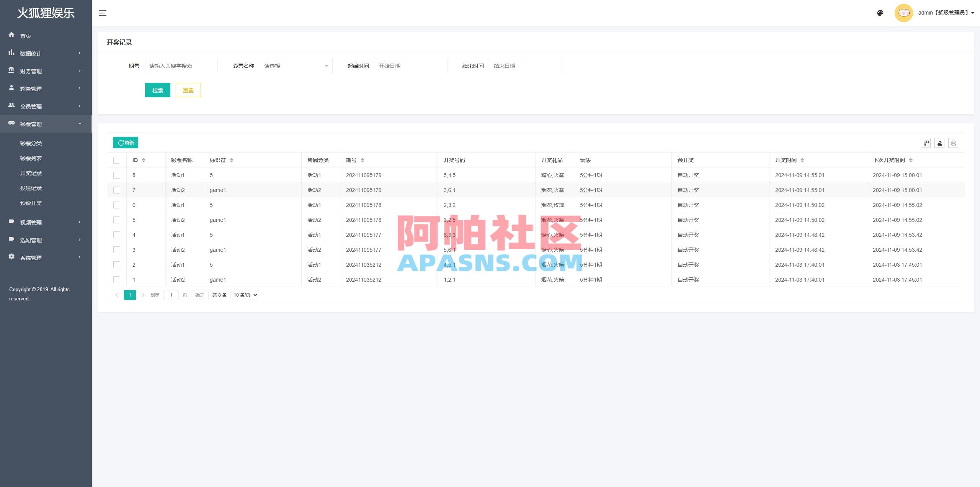Viewport: 980px width, 487px height.
Task: Check the checkbox for row ID 1
Action: tap(117, 280)
